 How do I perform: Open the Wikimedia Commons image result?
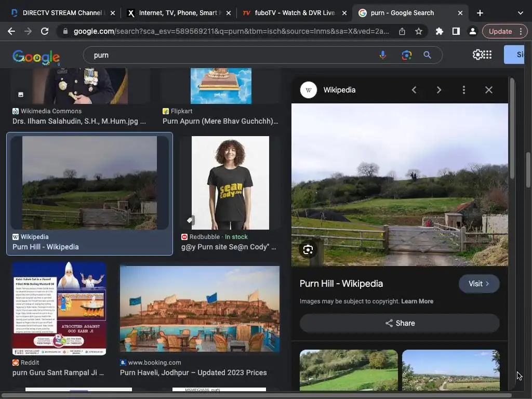(x=80, y=86)
